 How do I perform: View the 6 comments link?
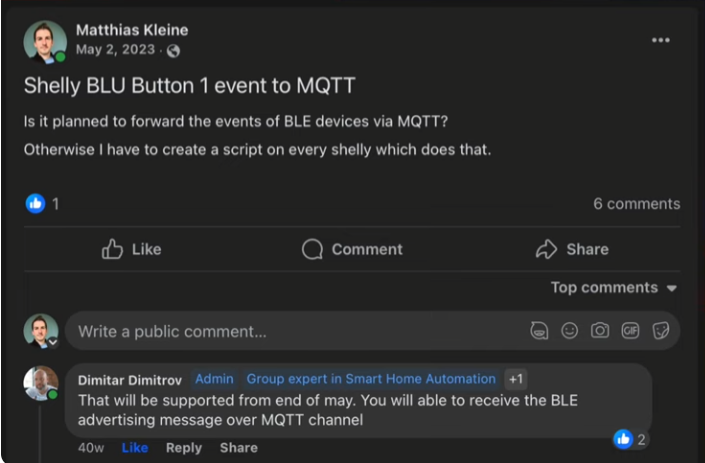point(636,203)
